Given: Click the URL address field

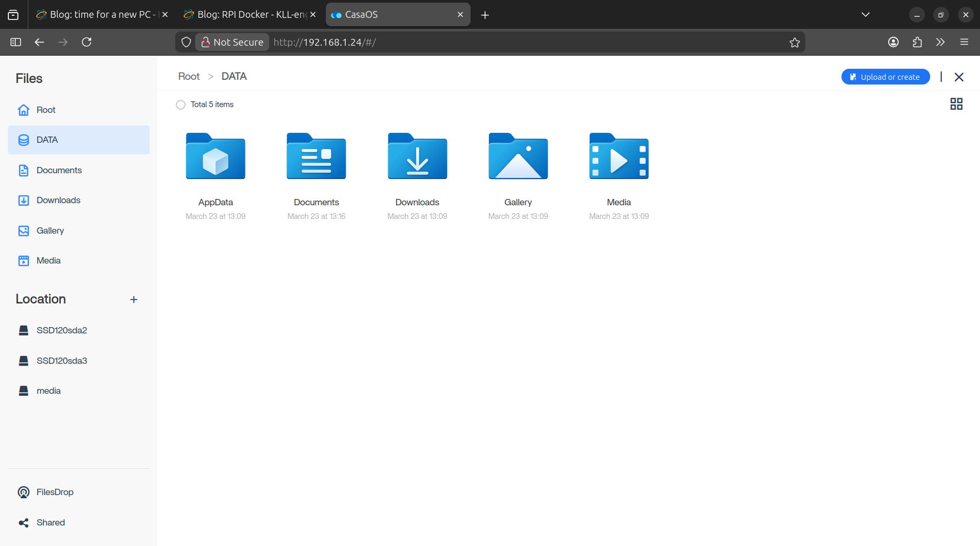Looking at the screenshot, I should pyautogui.click(x=525, y=42).
